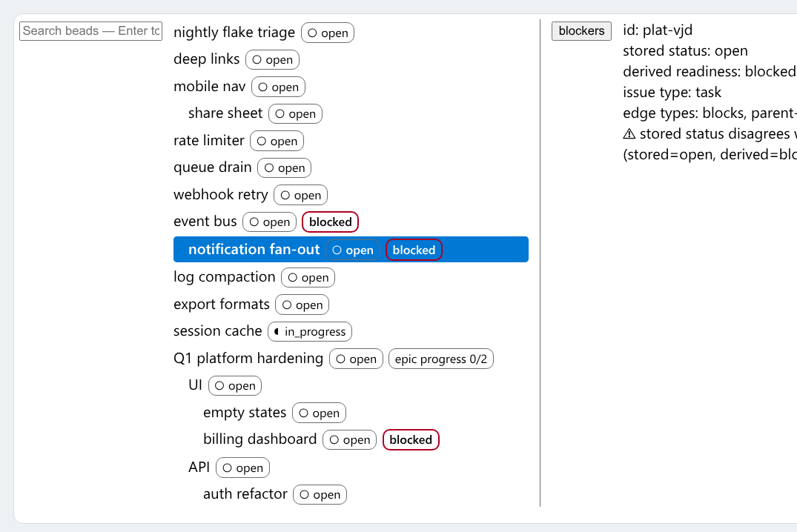The width and height of the screenshot is (797, 532).
Task: Select the empty states item
Action: coord(351,413)
